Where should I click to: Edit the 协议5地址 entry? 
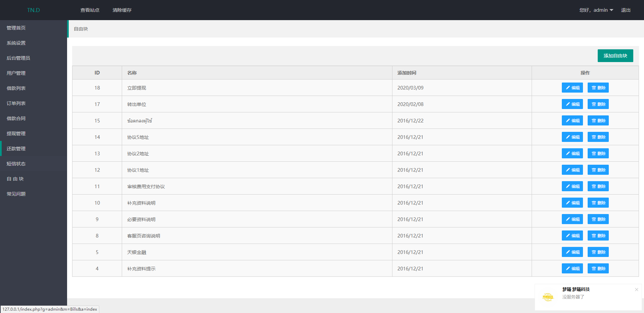[x=572, y=137]
